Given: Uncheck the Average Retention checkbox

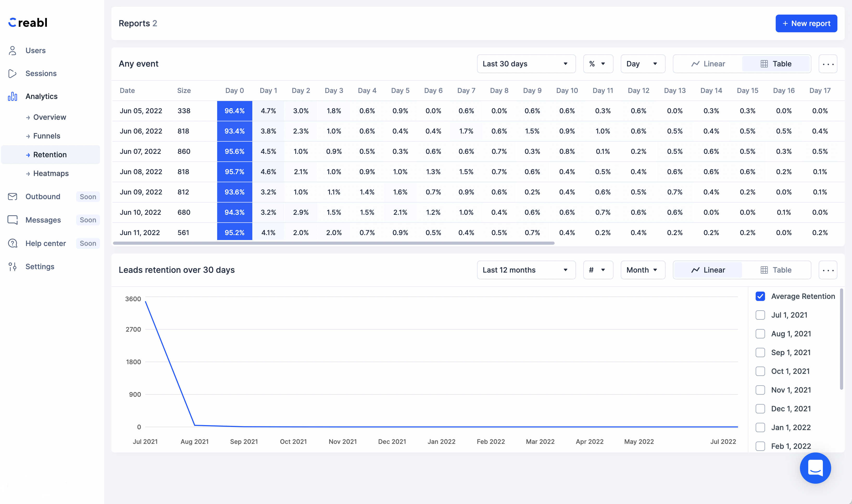Looking at the screenshot, I should 760,296.
